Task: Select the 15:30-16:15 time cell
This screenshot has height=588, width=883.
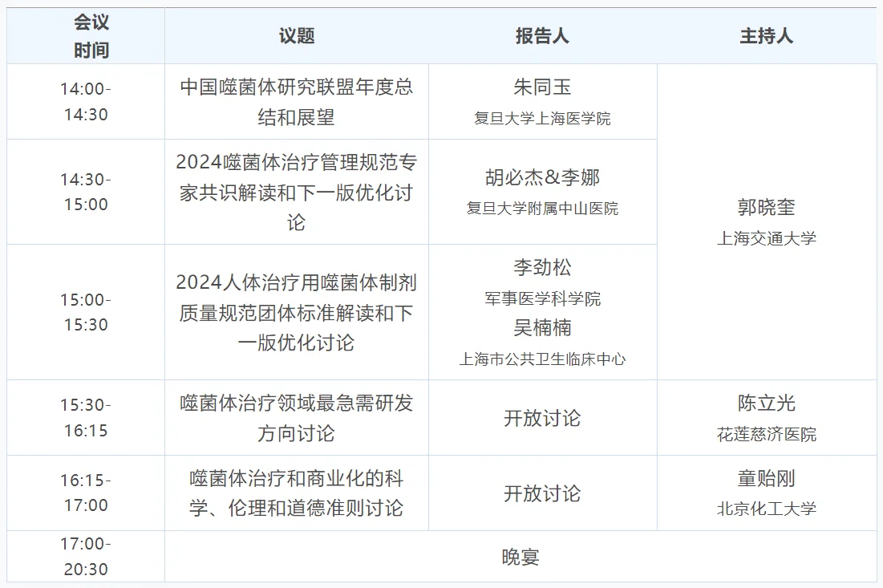Action: (x=86, y=418)
